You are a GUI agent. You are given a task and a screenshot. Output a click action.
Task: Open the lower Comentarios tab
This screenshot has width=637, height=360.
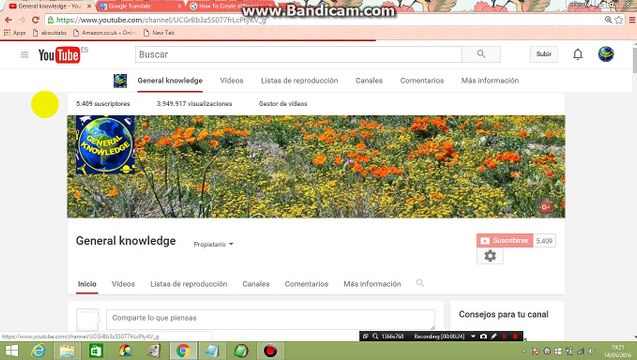[306, 284]
